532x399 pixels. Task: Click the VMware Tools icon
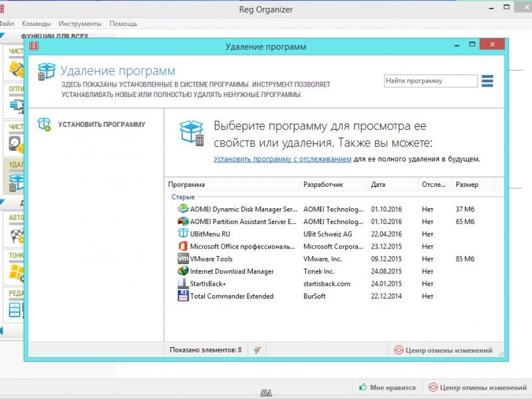[x=183, y=259]
